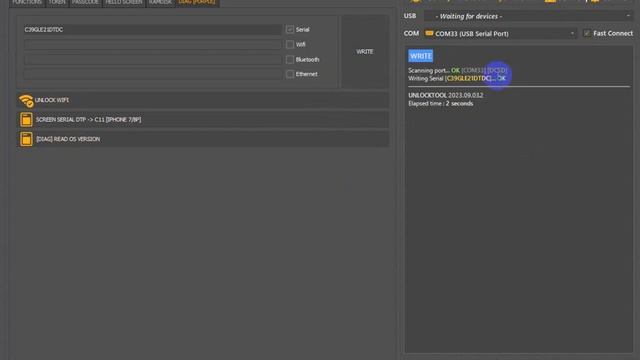
Task: Click the 'UNLOCKTOOL 2023.09.03.2' text
Action: tap(446, 95)
